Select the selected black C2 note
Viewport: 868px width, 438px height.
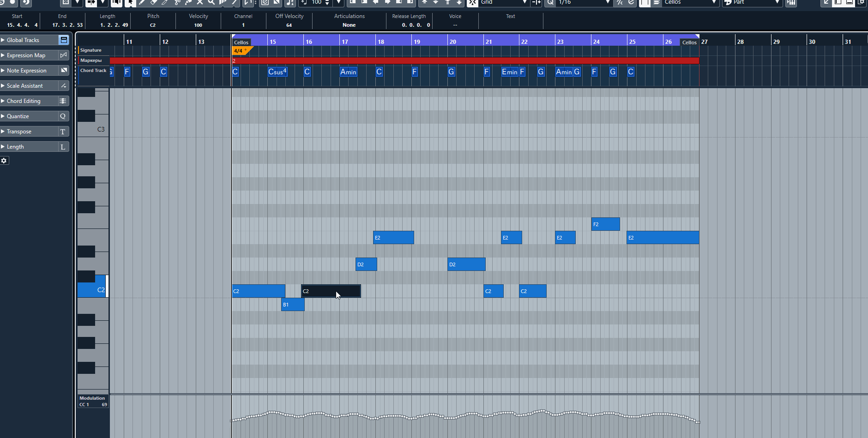pos(331,291)
